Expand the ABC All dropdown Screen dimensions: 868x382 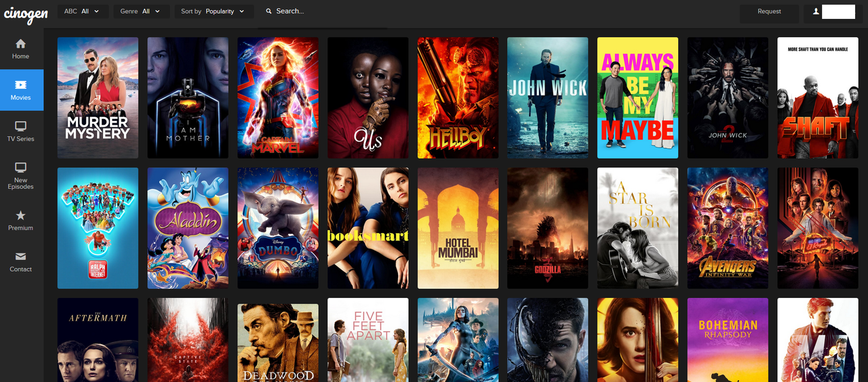point(83,12)
